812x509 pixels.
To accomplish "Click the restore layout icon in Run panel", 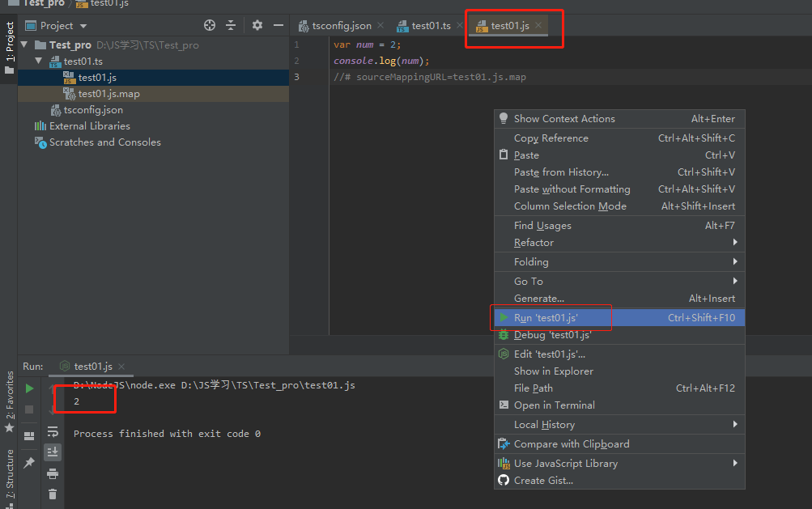I will click(29, 436).
